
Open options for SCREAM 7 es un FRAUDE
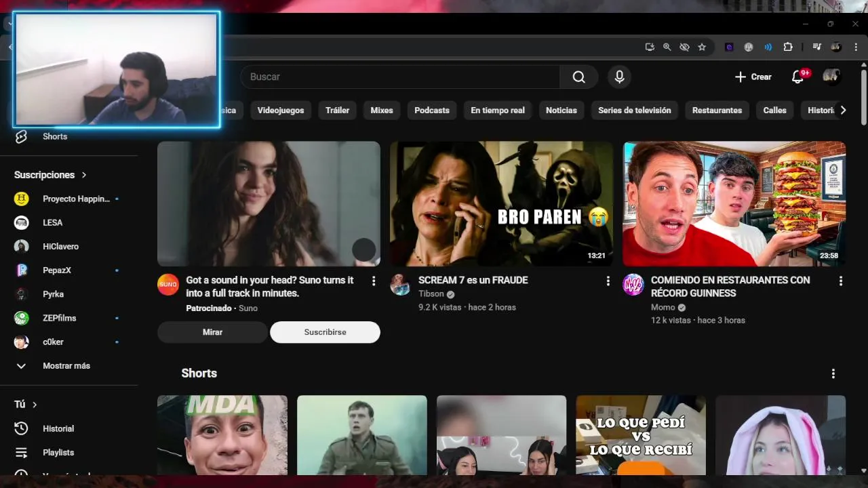pyautogui.click(x=608, y=281)
